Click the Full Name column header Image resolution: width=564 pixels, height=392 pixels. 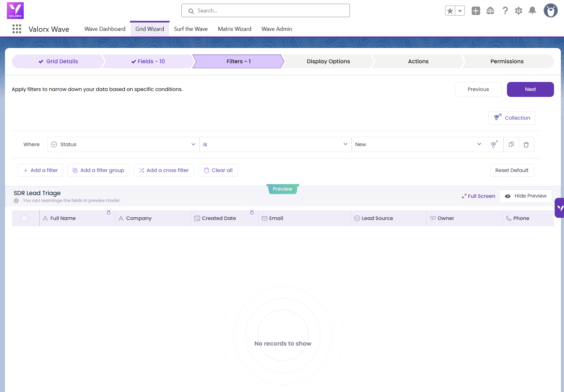click(77, 218)
